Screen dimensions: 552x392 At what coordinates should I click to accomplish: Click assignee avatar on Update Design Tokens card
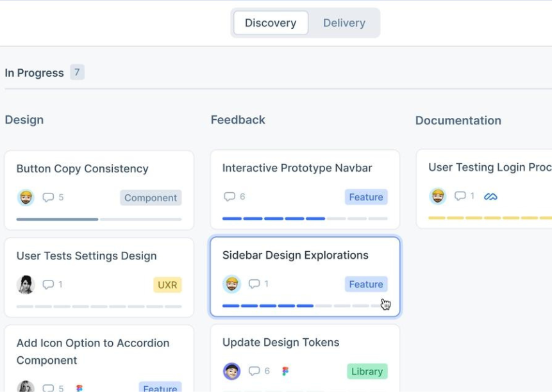pyautogui.click(x=231, y=371)
